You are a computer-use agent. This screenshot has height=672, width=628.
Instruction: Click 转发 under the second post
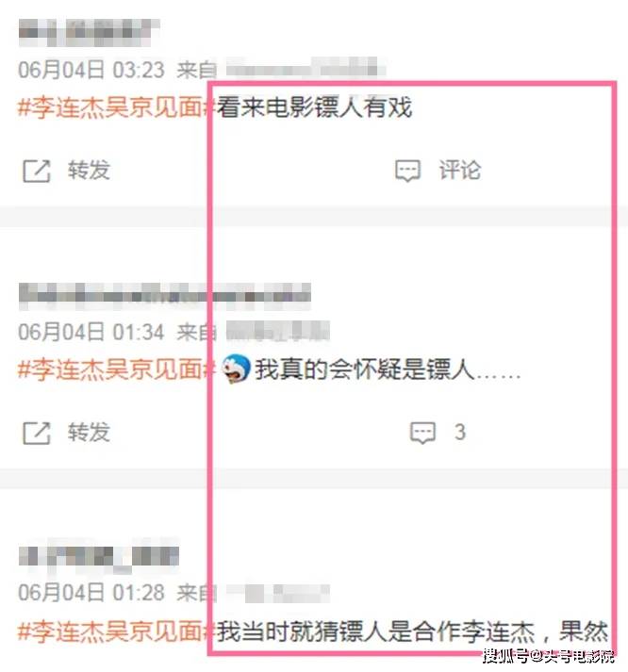coord(90,432)
